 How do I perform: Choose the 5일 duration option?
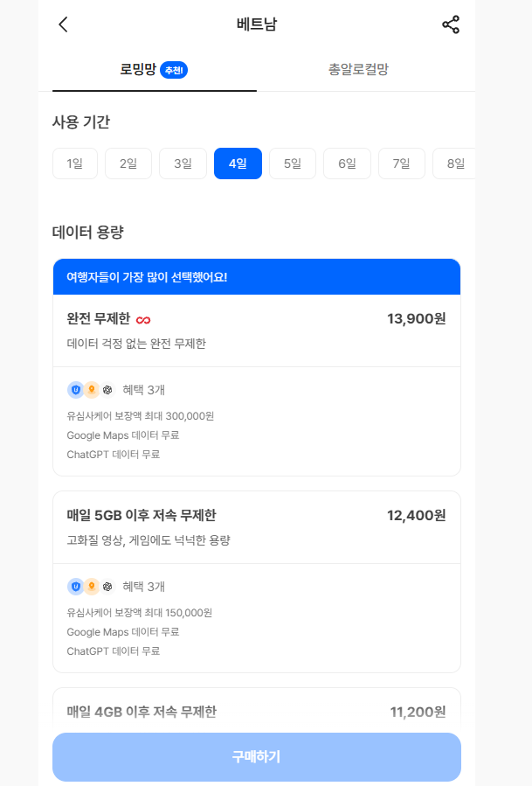[293, 163]
